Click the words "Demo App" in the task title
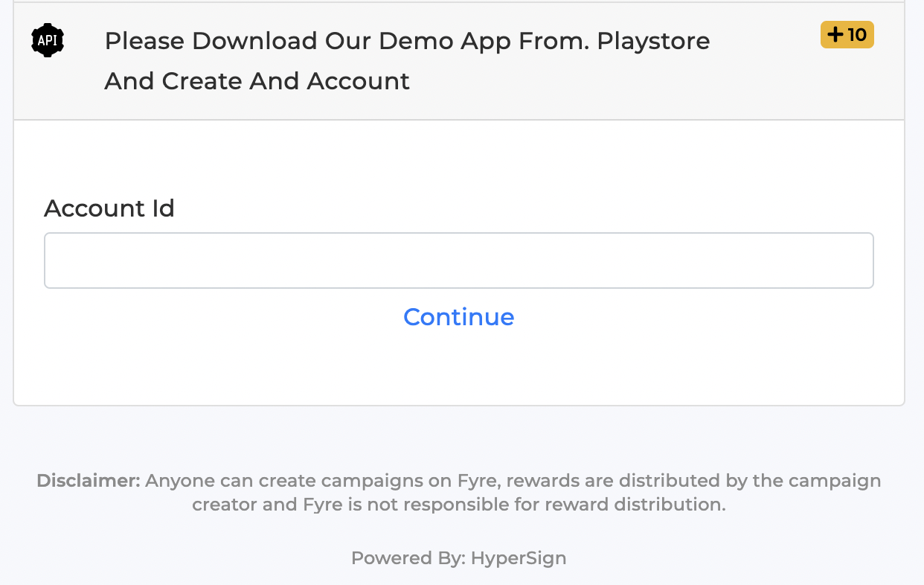 tap(435, 41)
